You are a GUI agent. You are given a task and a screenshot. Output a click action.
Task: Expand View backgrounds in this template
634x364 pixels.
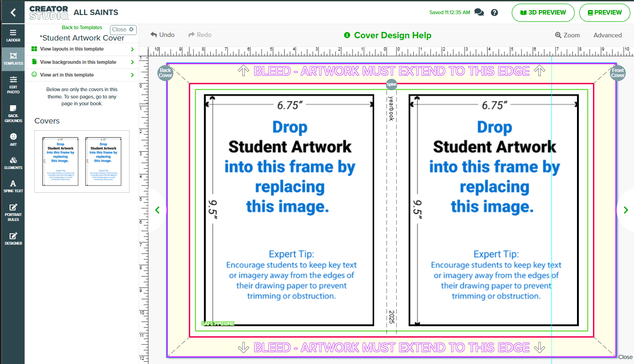pos(82,62)
